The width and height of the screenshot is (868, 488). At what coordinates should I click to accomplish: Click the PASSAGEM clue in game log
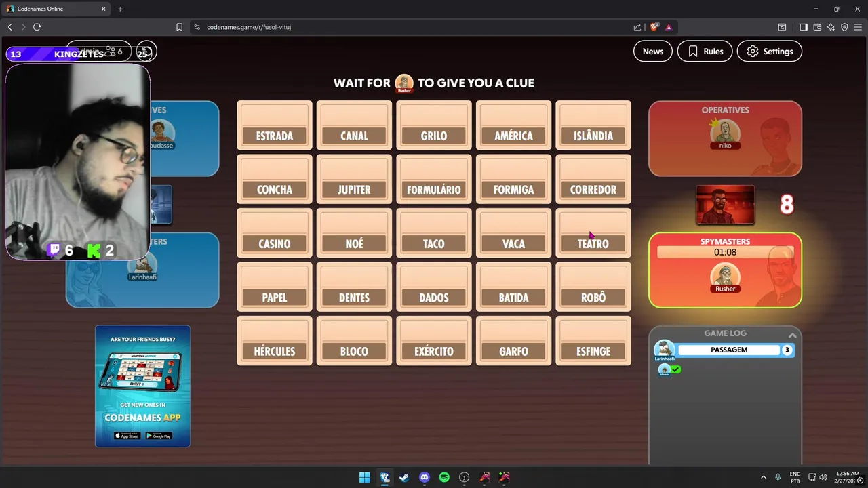click(729, 350)
